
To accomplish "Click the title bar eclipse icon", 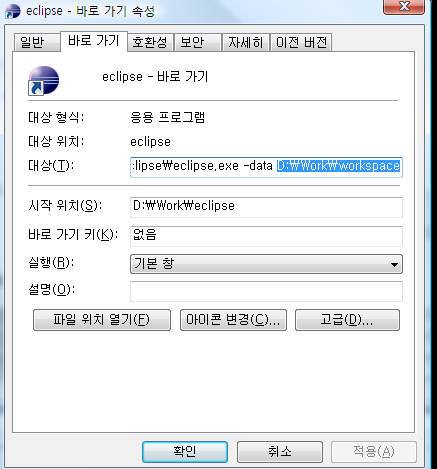I will point(13,11).
